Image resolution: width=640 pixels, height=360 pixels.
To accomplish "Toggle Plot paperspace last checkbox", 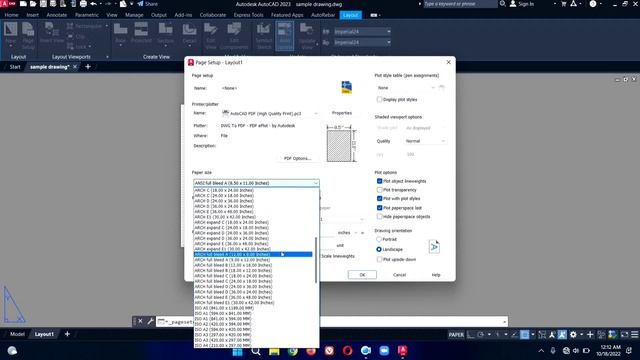I will tap(379, 208).
